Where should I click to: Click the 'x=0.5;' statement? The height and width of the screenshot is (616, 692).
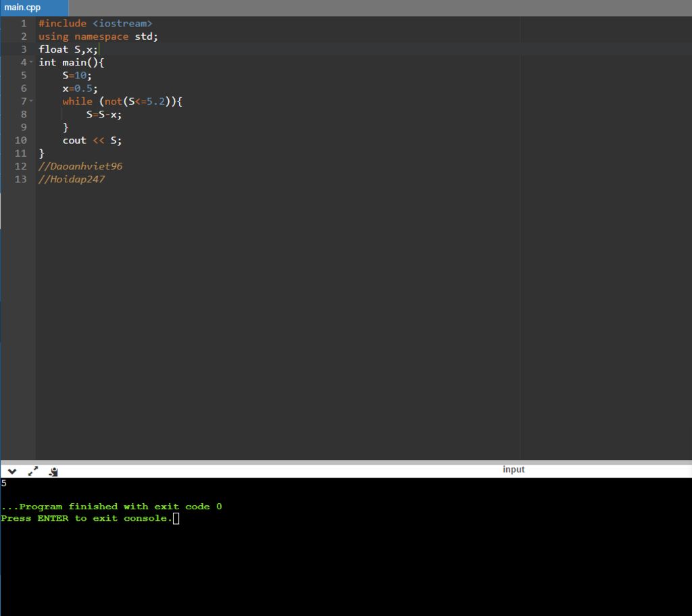point(80,88)
